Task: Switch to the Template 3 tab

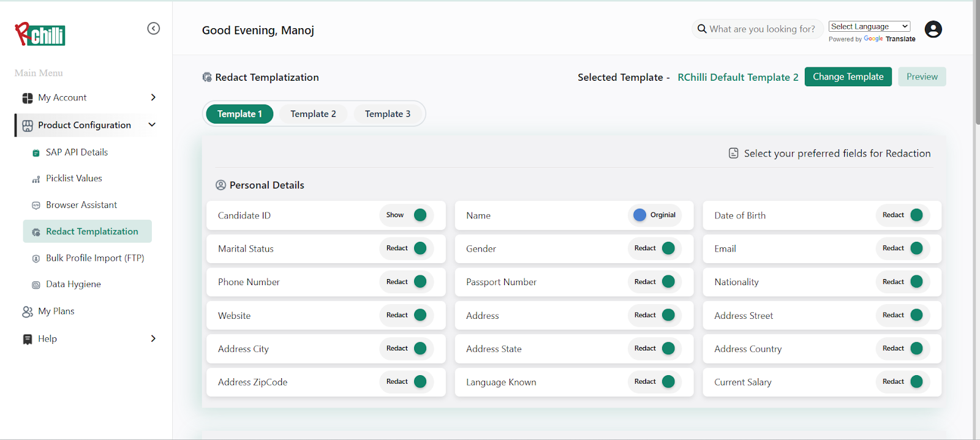Action: coord(388,114)
